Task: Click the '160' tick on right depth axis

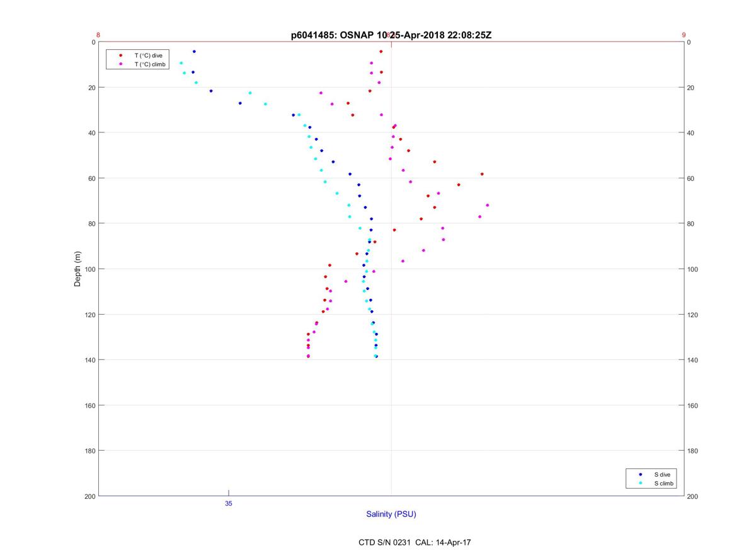Action: coord(693,405)
